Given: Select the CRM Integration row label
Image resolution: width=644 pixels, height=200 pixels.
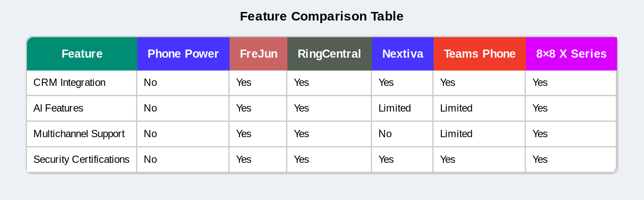Looking at the screenshot, I should click(x=69, y=82).
